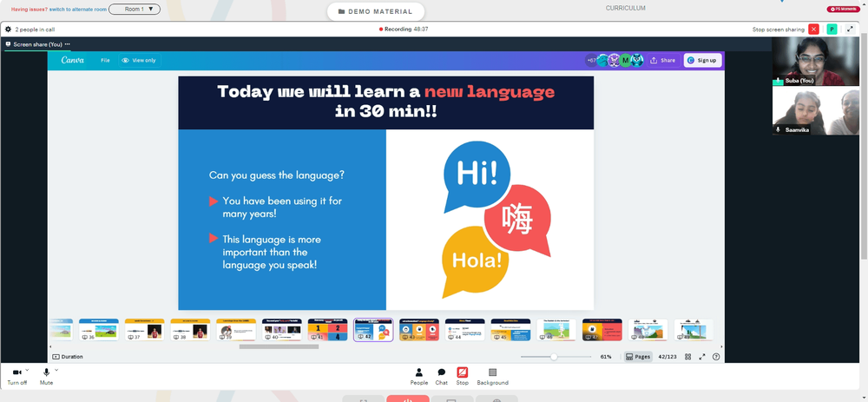Click the Hola! speech bubble

tap(476, 260)
